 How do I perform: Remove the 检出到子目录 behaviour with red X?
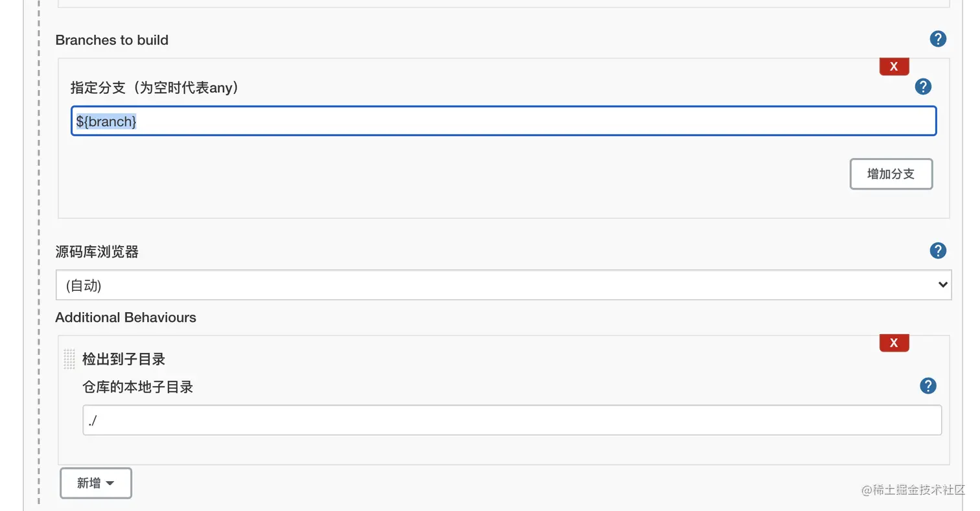pos(894,343)
